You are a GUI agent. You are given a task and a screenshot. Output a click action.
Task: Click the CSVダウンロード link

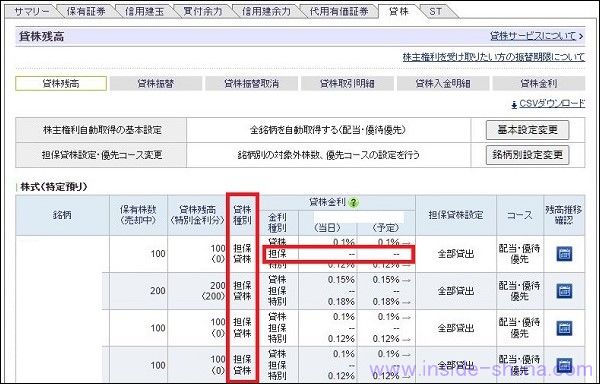552,104
